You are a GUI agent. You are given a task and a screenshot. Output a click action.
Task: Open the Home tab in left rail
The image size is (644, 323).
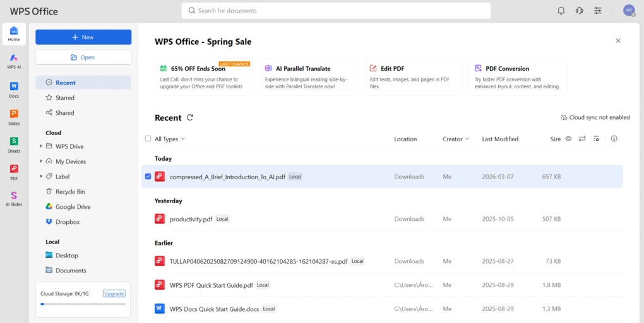point(14,33)
